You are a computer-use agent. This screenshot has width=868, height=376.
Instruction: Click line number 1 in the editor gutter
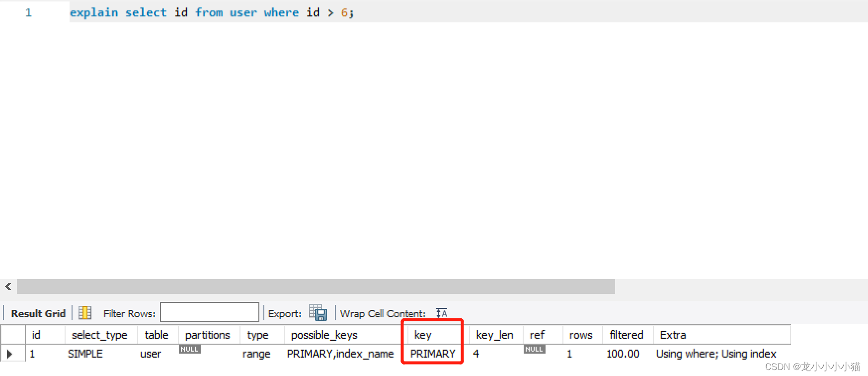(x=28, y=12)
